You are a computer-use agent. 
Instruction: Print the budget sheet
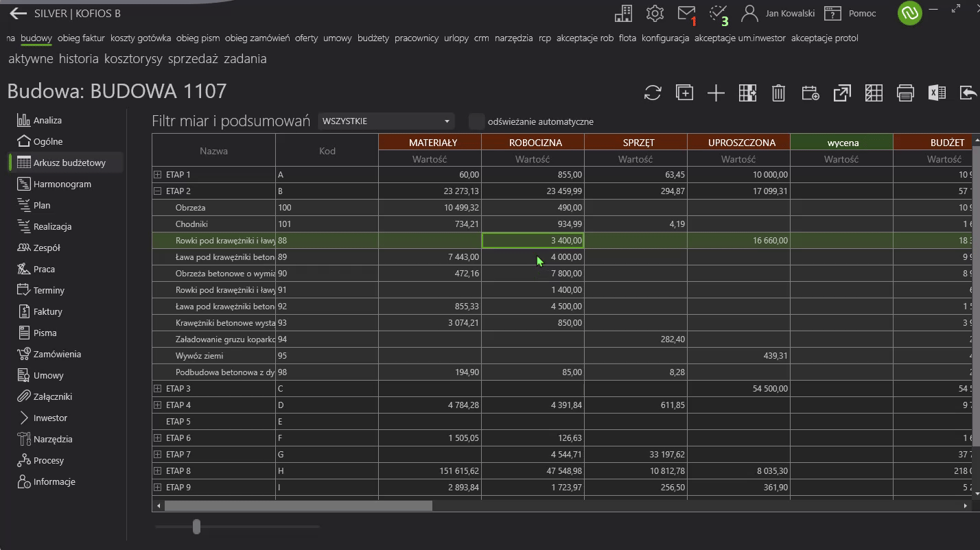point(905,93)
